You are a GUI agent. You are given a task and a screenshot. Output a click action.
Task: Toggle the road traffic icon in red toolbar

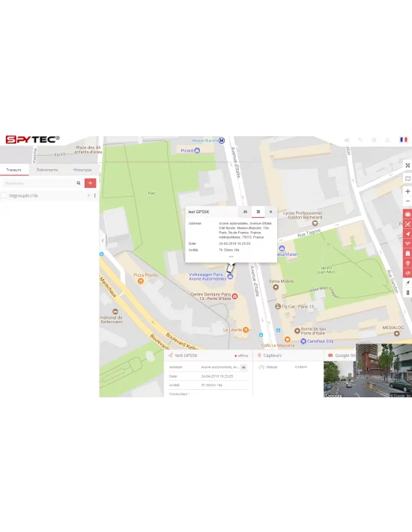408,254
